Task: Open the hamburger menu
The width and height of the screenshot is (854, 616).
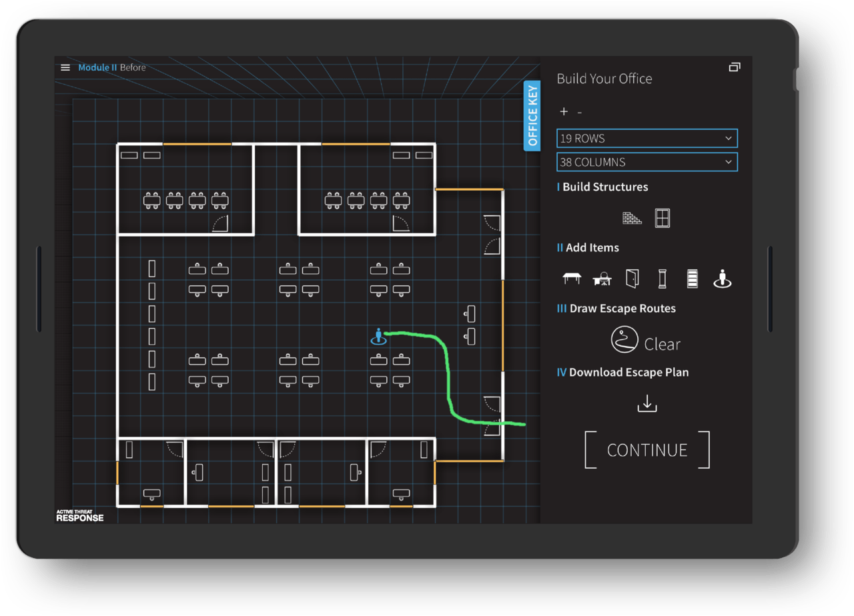Action: [x=65, y=67]
